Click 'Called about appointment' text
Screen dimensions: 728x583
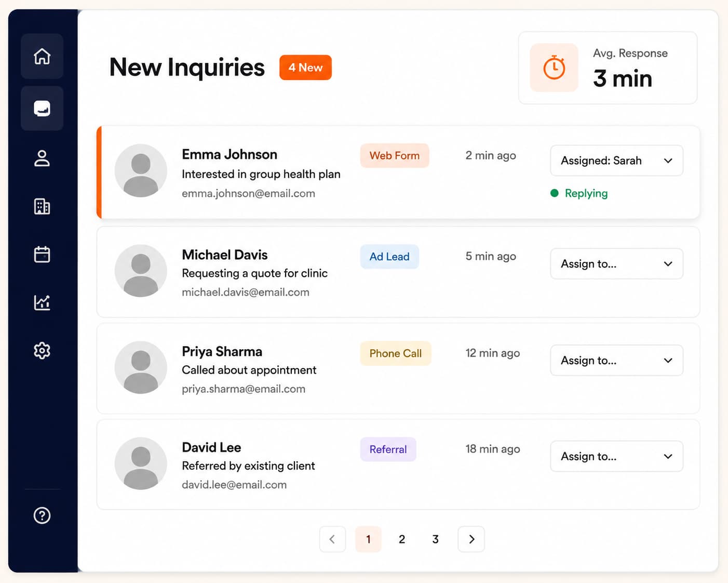click(249, 370)
